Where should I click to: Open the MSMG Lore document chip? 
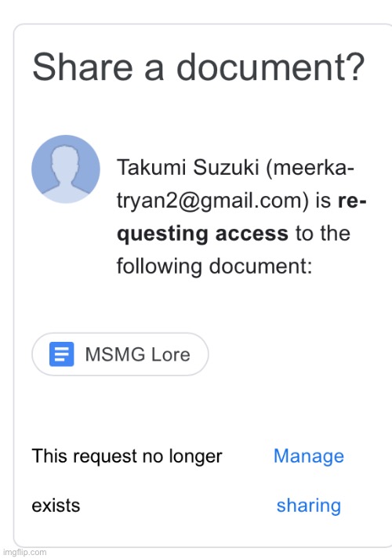(x=120, y=354)
